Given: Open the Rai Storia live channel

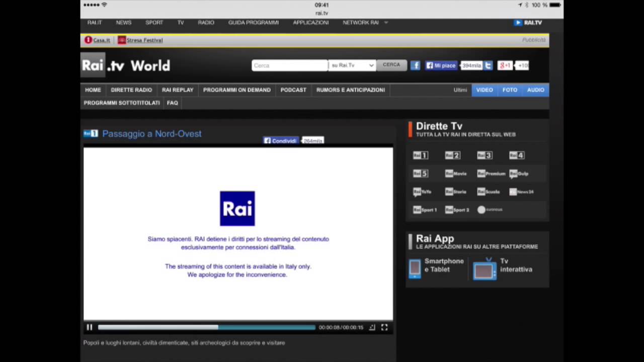Looking at the screenshot, I should pos(456,192).
